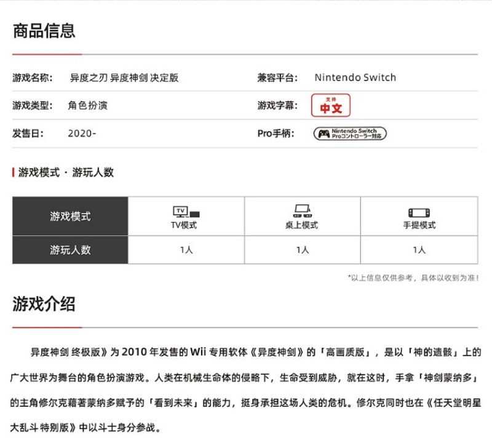This screenshot has width=492, height=448.
Task: Click the 1人 cell under TV模式
Action: [186, 250]
